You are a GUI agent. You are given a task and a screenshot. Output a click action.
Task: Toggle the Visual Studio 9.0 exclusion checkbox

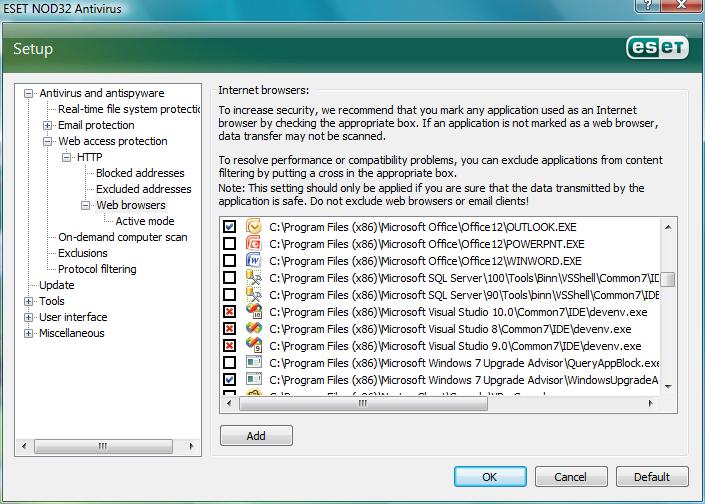pyautogui.click(x=229, y=346)
